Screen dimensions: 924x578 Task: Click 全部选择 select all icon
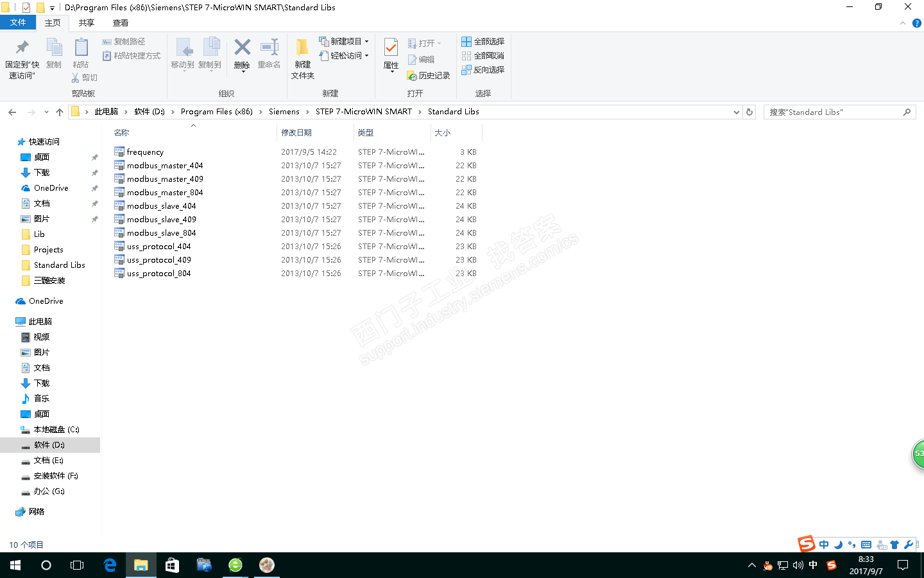point(466,42)
